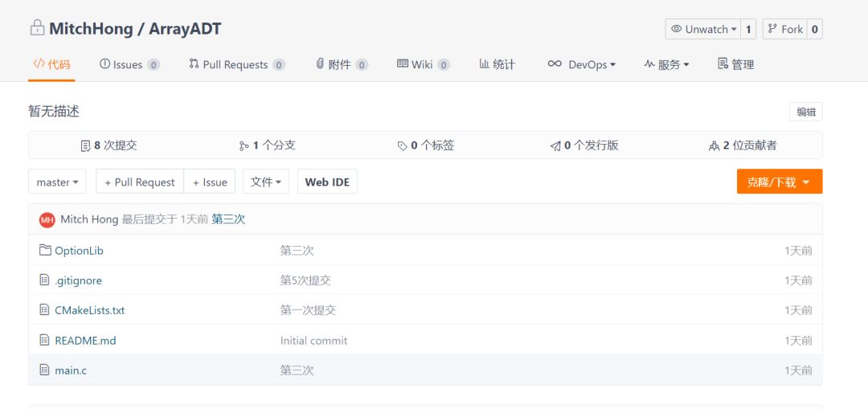Open the CMakeLists.txt file
The width and height of the screenshot is (868, 409).
click(x=90, y=310)
